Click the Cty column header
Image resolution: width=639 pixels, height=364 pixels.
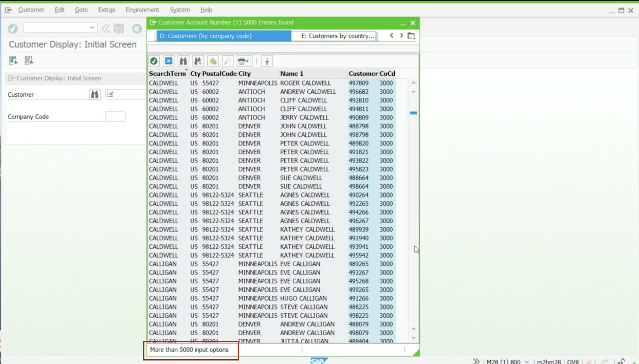point(195,73)
